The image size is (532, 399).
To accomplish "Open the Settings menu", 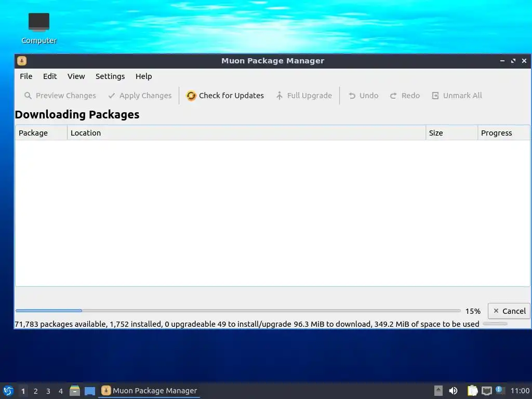I will (x=110, y=76).
